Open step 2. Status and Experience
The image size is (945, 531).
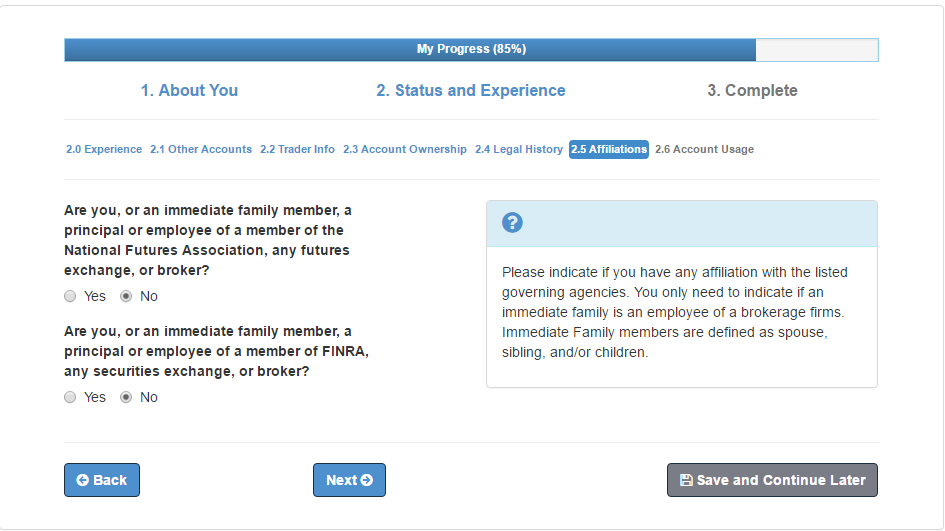pyautogui.click(x=471, y=90)
